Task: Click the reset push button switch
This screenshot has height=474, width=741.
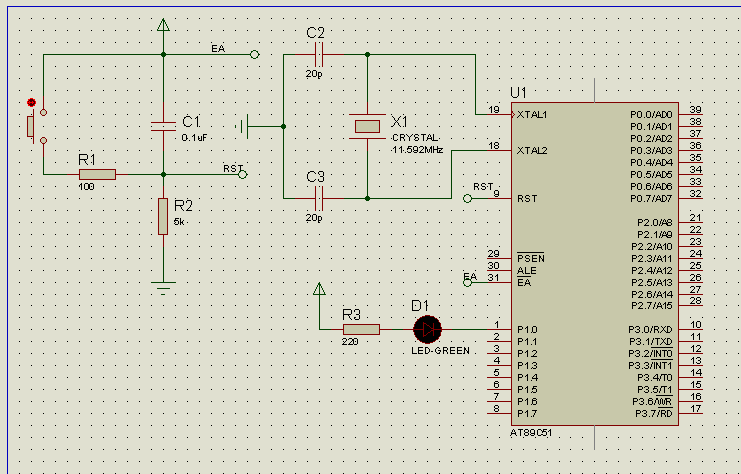Action: pyautogui.click(x=36, y=126)
